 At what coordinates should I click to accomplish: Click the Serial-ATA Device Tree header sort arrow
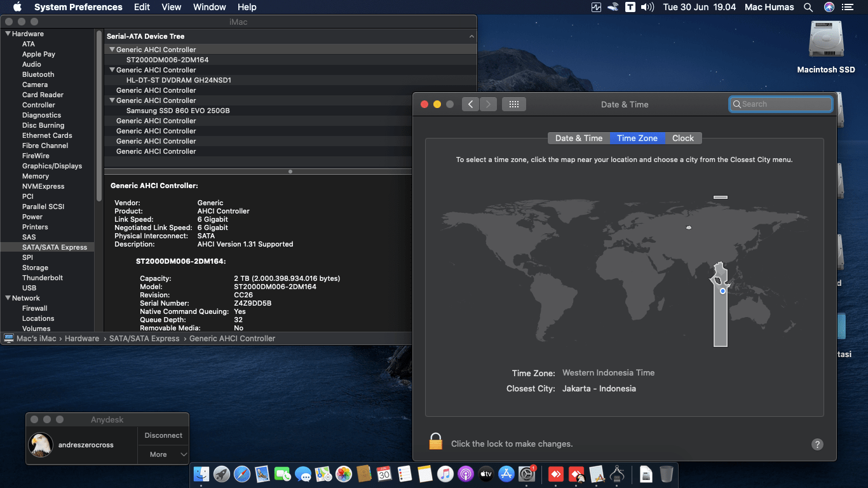[471, 37]
